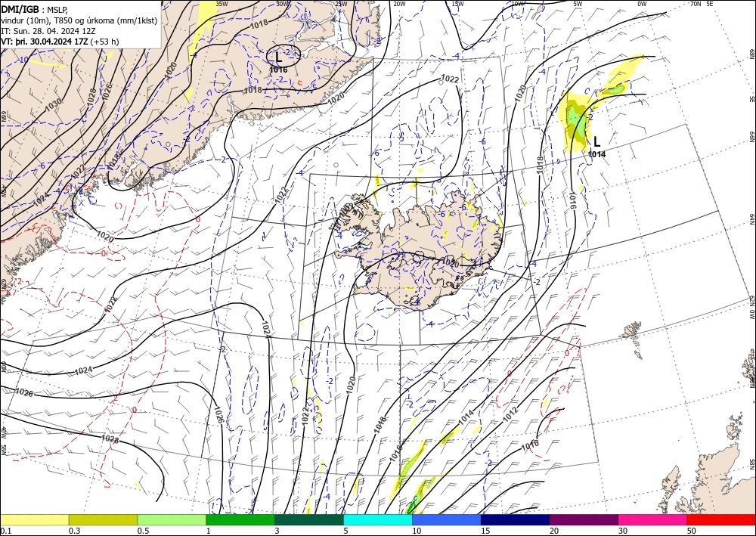Click the 'vindur (10m), T850 og úrkoma' line
This screenshot has height=536, width=756.
(x=79, y=20)
